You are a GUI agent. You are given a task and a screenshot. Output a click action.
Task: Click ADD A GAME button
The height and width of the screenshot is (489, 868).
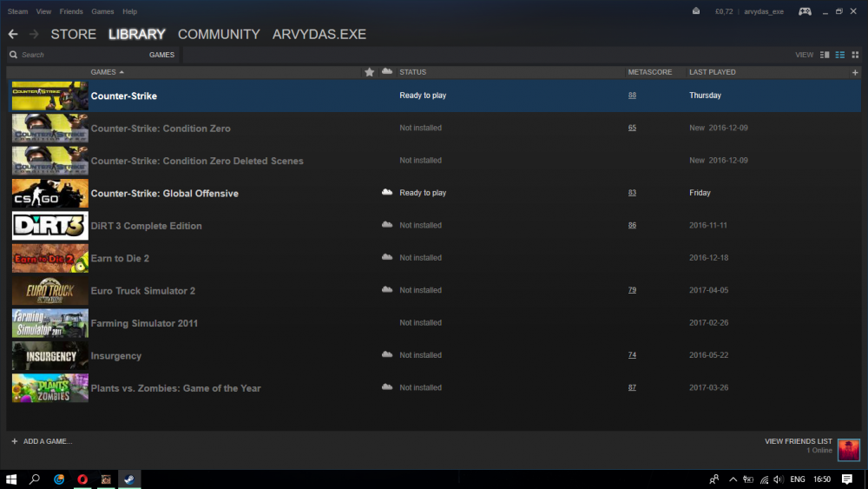(x=42, y=441)
